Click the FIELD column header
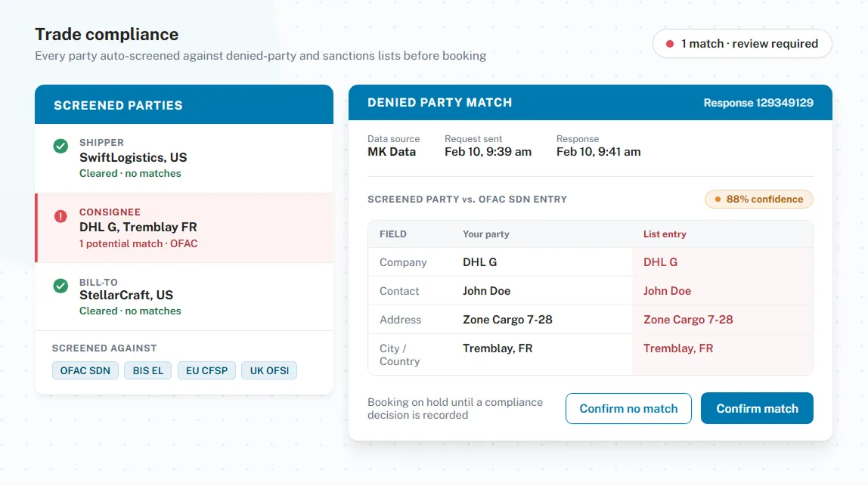This screenshot has height=486, width=868. click(393, 234)
